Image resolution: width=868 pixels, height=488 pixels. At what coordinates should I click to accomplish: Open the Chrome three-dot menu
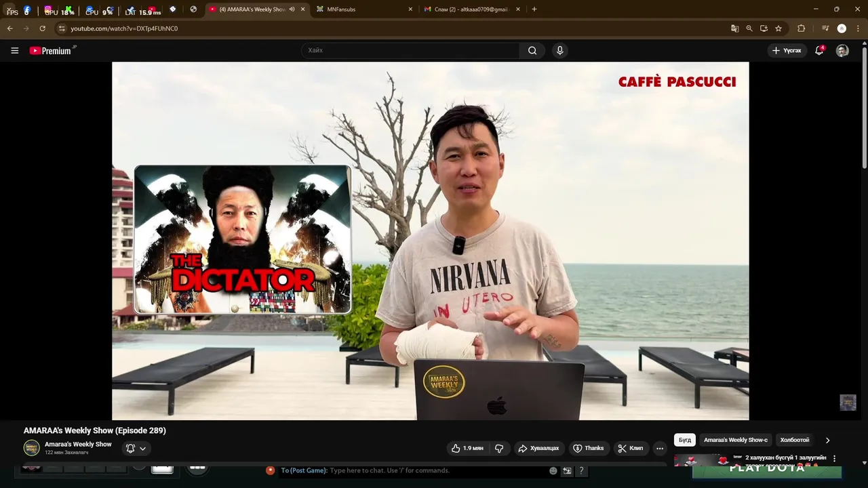point(858,28)
